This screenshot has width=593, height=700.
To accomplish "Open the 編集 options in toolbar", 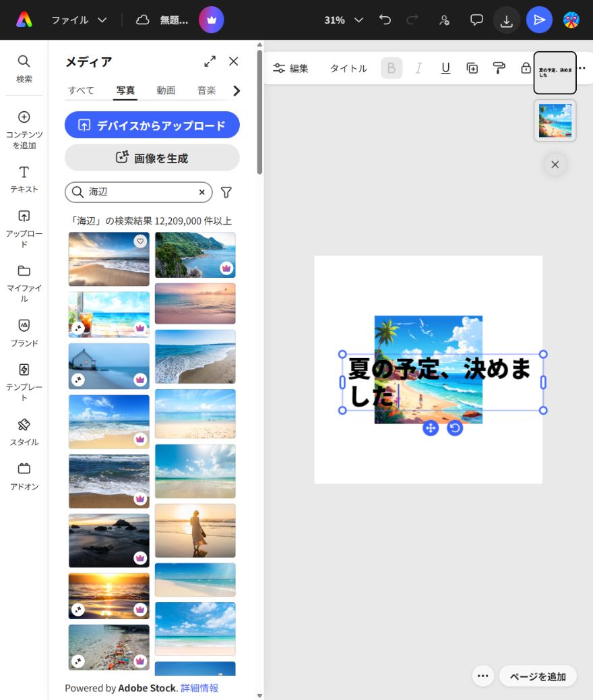I will 290,68.
